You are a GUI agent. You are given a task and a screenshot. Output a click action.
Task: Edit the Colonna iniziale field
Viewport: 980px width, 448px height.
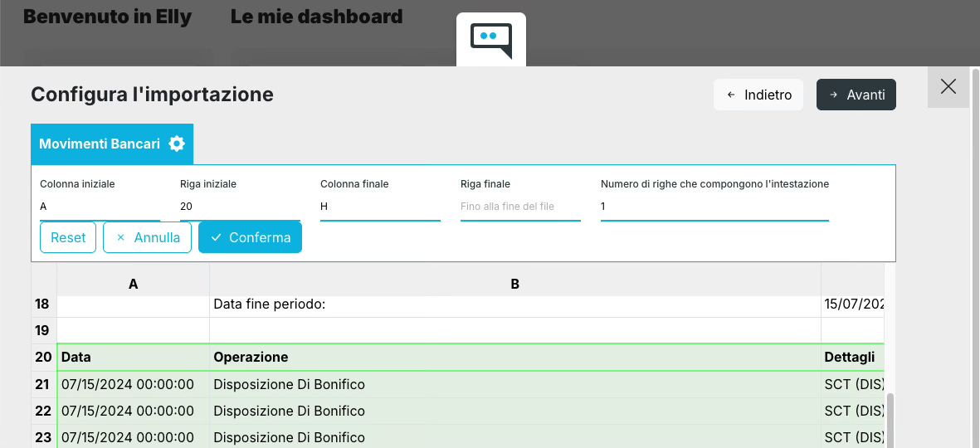click(x=100, y=207)
